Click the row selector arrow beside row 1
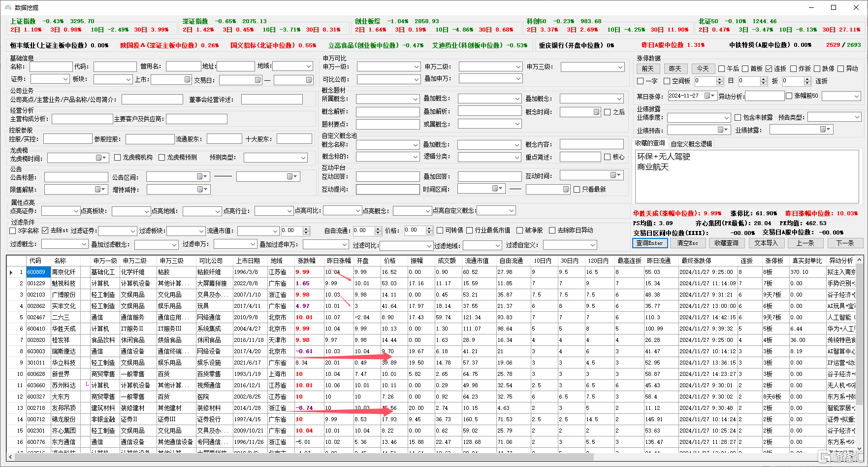Image resolution: width=868 pixels, height=467 pixels. click(x=11, y=272)
